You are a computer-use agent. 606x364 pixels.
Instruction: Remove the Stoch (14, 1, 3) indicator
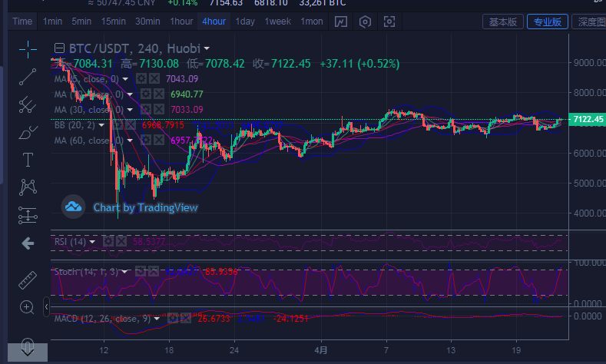[154, 272]
